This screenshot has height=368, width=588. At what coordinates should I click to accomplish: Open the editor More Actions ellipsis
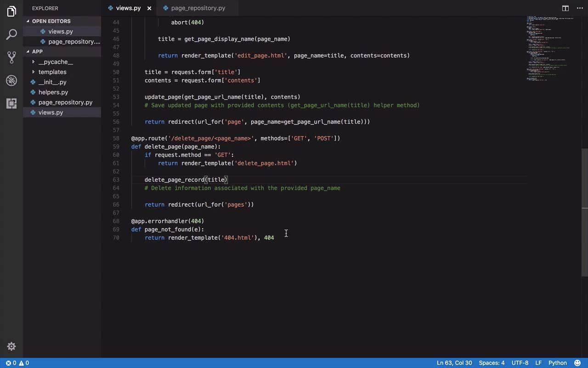point(580,8)
